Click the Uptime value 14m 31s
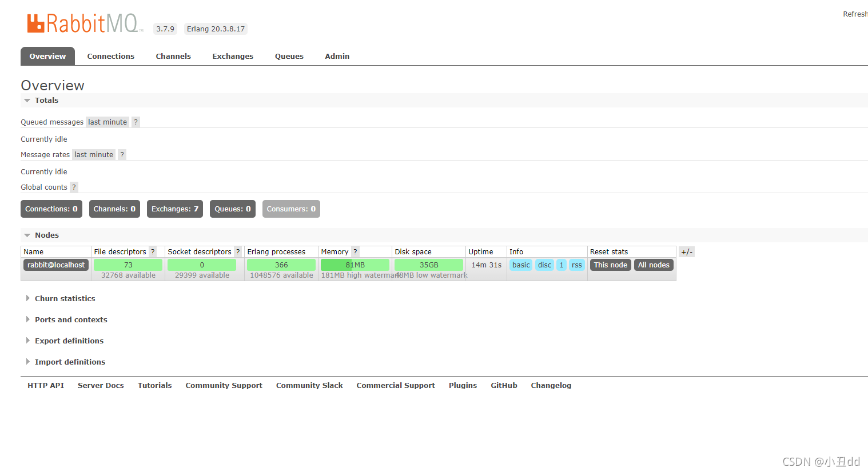The width and height of the screenshot is (868, 472). coord(487,265)
